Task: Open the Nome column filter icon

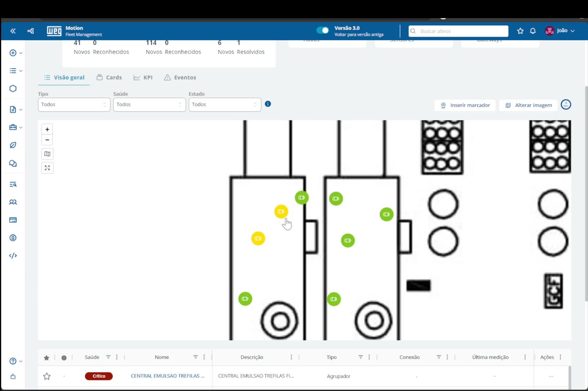Action: pyautogui.click(x=196, y=357)
